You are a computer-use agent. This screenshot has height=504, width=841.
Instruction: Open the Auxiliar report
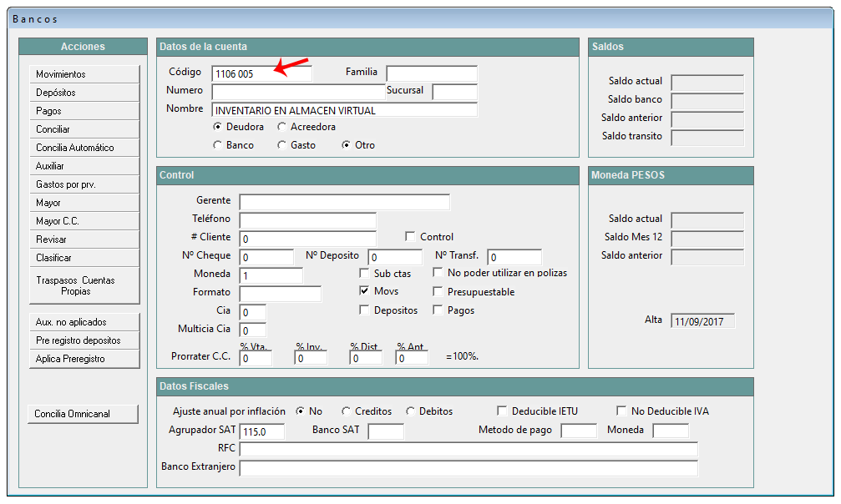[x=84, y=166]
